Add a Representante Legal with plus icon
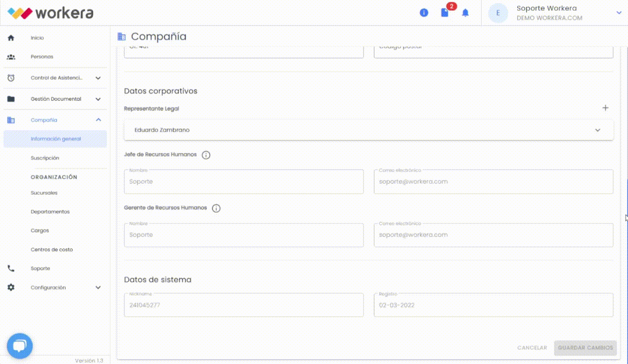This screenshot has width=628, height=364. 605,108
